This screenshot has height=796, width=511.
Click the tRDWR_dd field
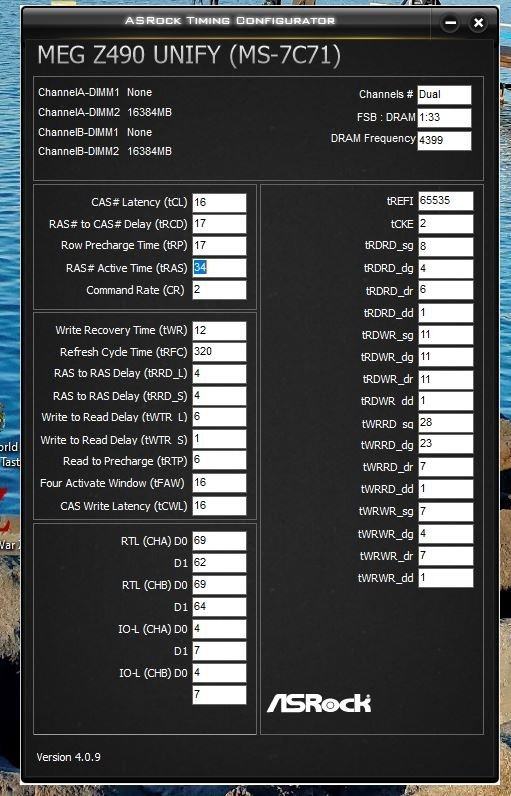point(446,401)
